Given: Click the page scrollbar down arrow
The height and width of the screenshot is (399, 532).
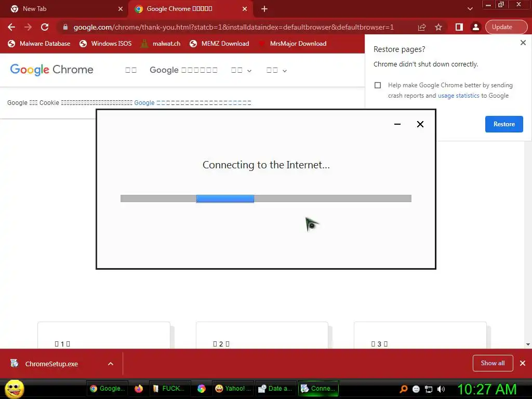Looking at the screenshot, I should point(528,344).
